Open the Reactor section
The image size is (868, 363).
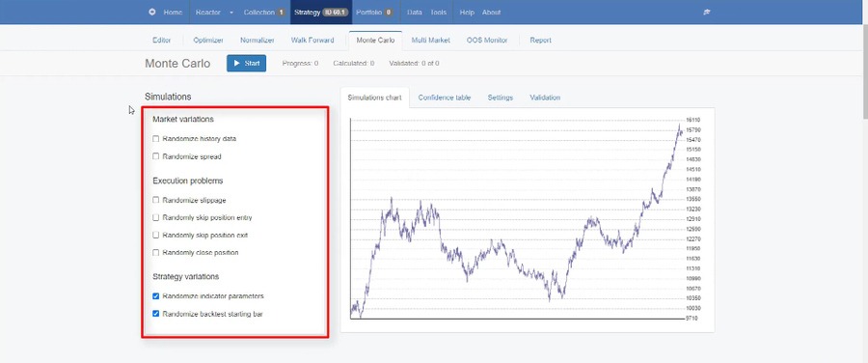(x=208, y=13)
